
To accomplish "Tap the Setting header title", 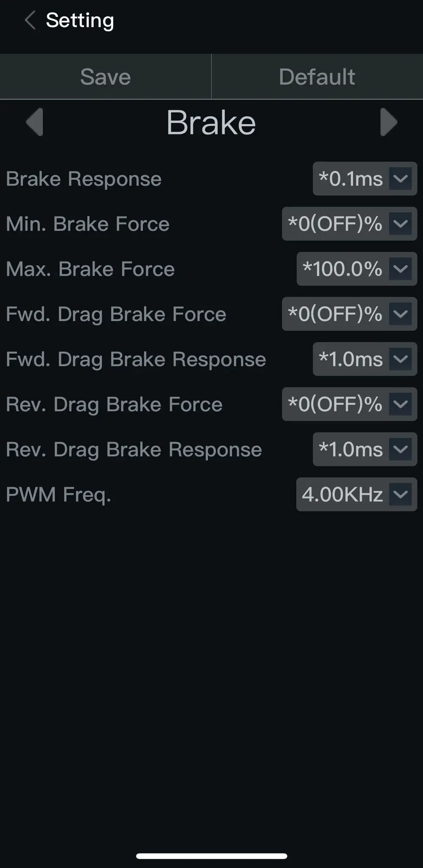I will [x=80, y=20].
